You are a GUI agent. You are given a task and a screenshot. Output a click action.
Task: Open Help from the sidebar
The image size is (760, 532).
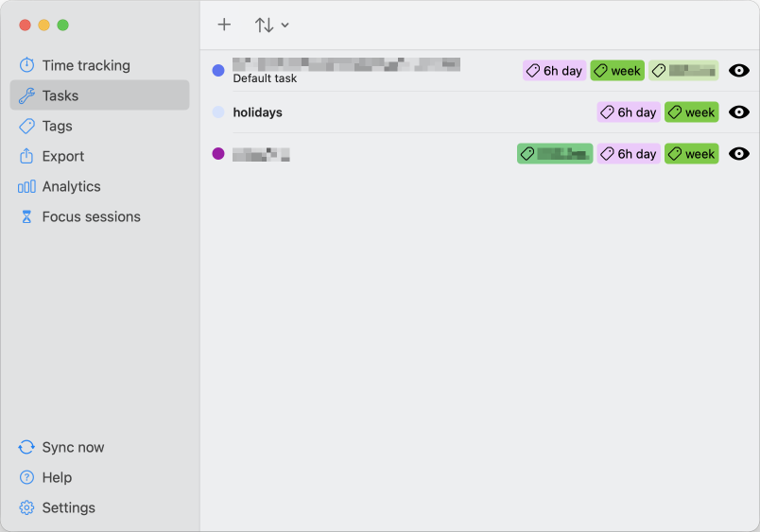pyautogui.click(x=57, y=477)
